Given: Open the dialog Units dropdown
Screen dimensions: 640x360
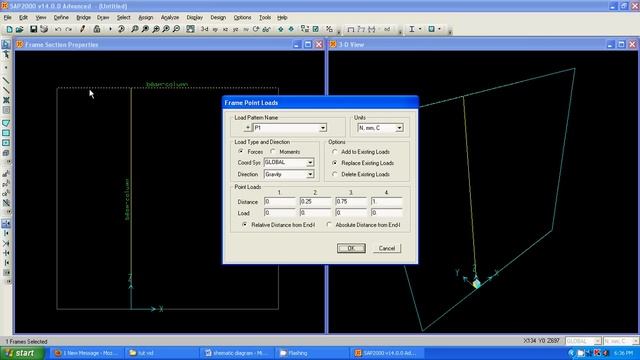Looking at the screenshot, I should tap(400, 128).
